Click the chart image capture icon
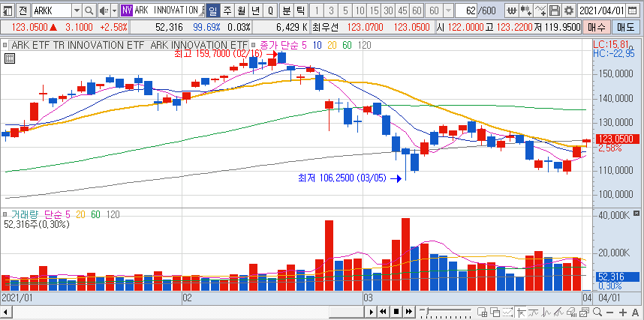This screenshot has height=320, width=644. coord(584,313)
